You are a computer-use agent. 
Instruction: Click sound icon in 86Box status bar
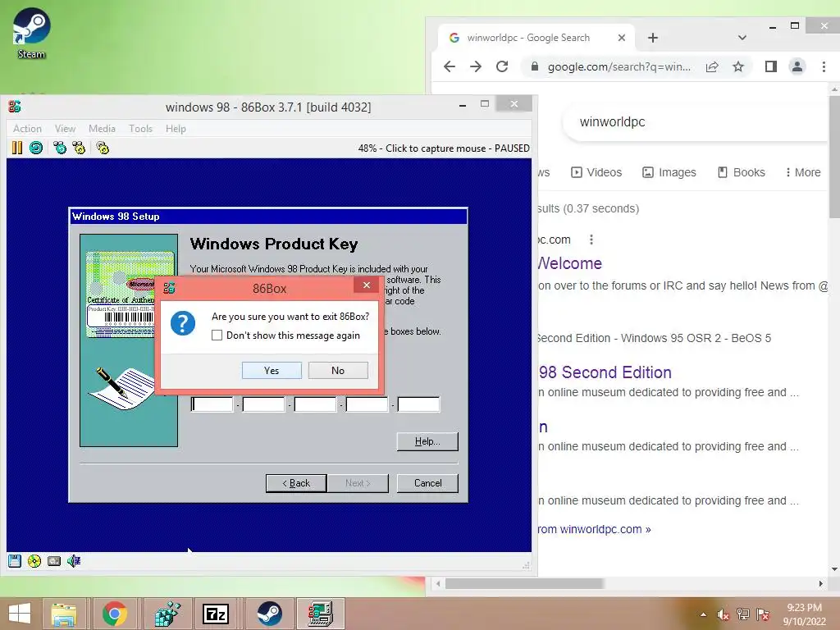(74, 561)
